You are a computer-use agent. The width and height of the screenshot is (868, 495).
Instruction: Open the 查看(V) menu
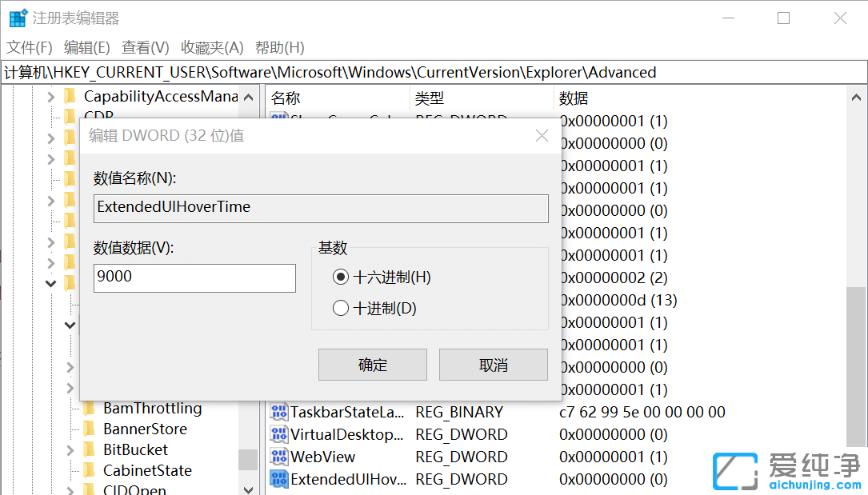point(144,47)
